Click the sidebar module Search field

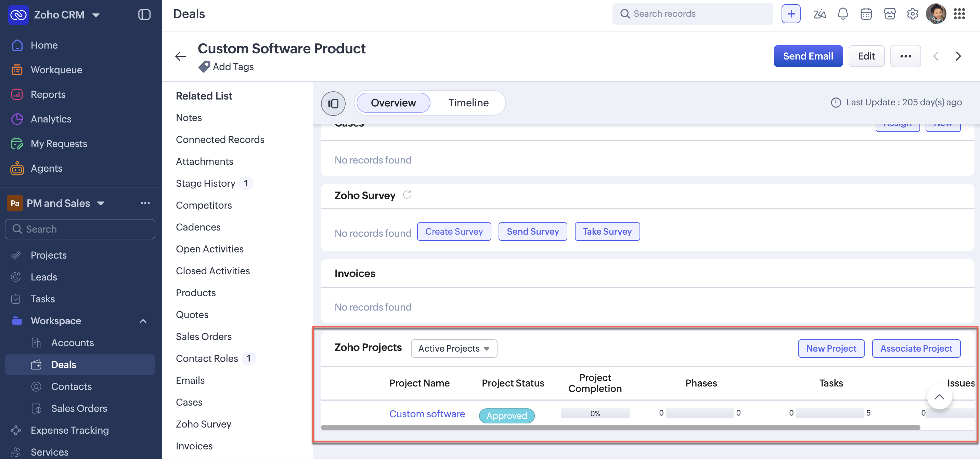click(x=80, y=229)
